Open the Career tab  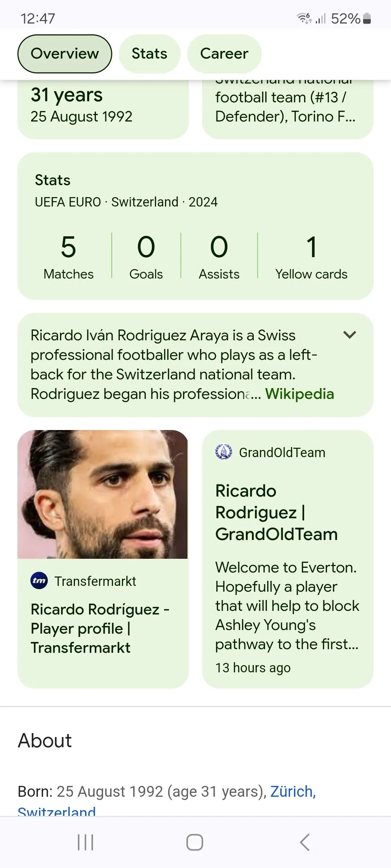[224, 54]
